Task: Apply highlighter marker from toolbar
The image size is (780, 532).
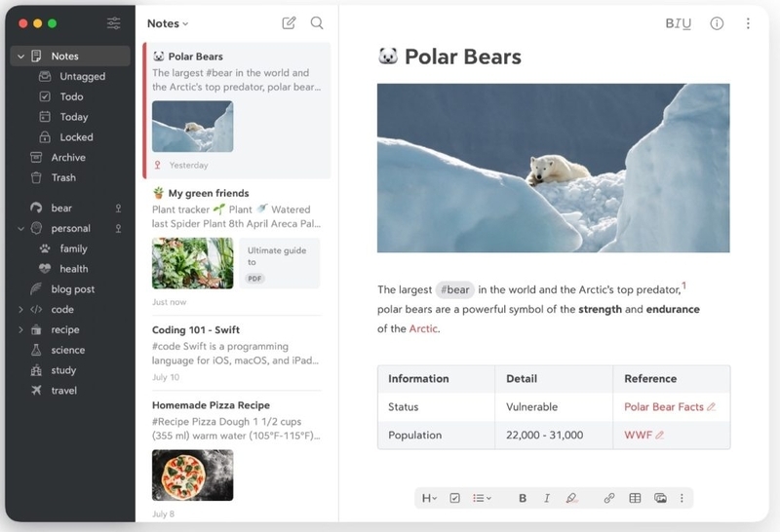Action: click(x=571, y=498)
